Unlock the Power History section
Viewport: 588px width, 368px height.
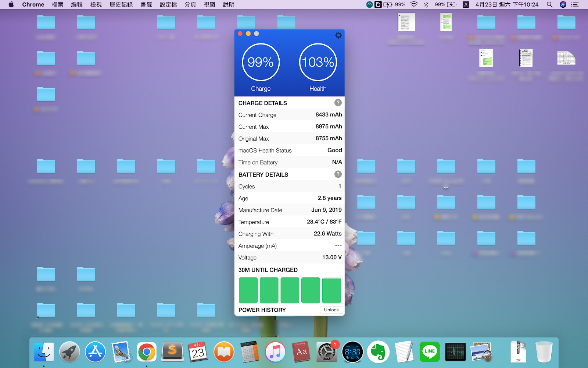(x=331, y=310)
